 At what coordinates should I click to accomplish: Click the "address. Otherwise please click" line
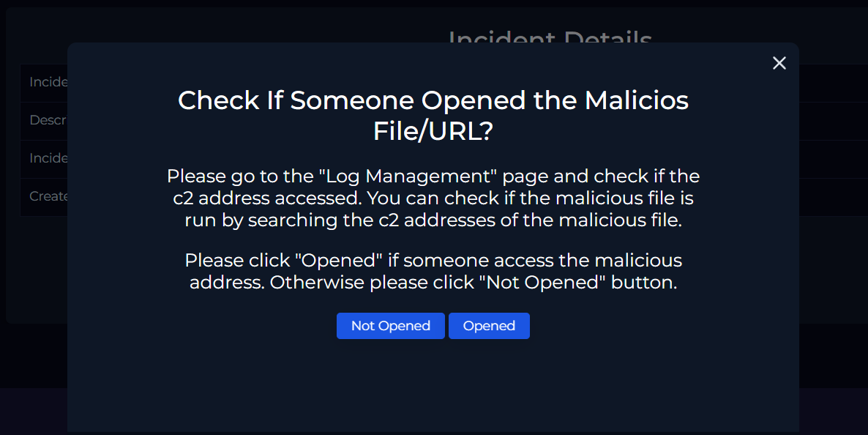[433, 283]
